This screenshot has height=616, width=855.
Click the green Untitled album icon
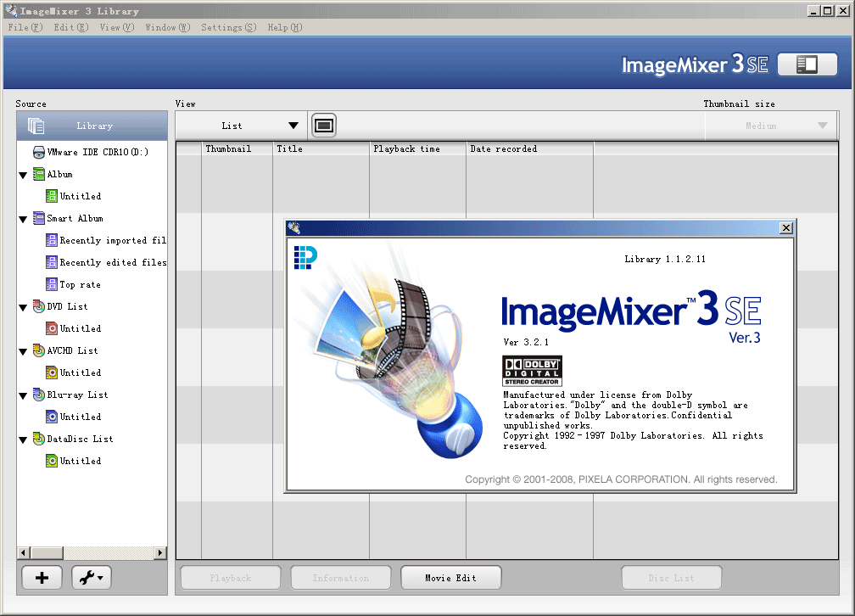pos(51,196)
